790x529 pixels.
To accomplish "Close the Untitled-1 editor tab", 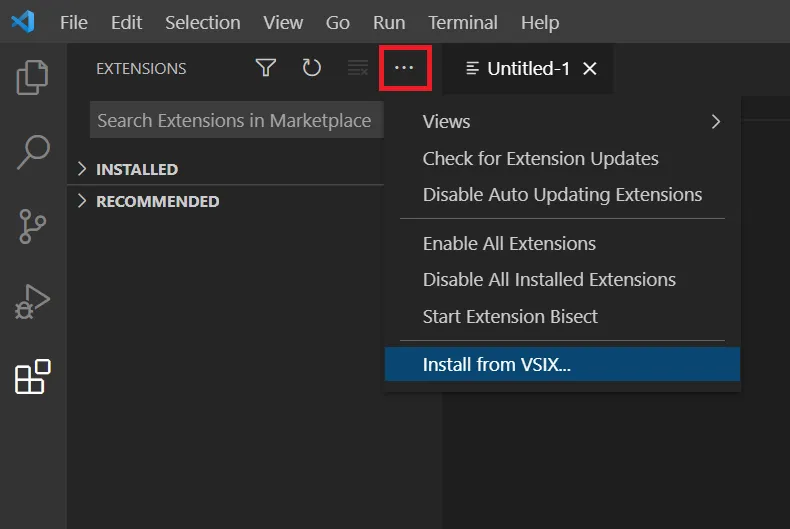I will click(590, 68).
